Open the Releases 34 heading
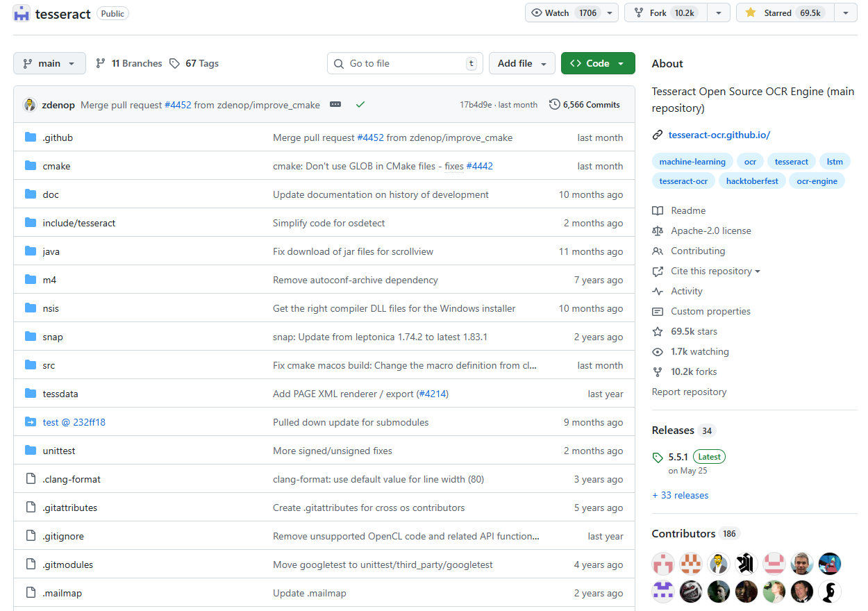The width and height of the screenshot is (868, 611). click(x=683, y=430)
